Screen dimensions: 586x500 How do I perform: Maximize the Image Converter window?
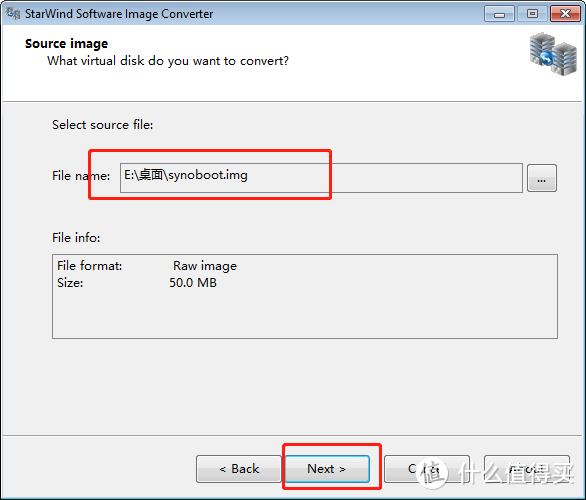(532, 14)
